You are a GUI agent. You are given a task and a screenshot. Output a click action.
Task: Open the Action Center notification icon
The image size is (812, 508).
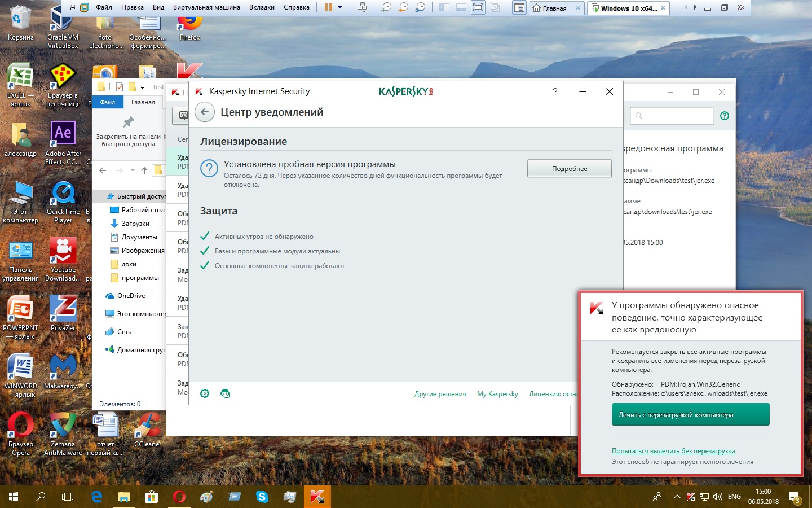[x=795, y=497]
